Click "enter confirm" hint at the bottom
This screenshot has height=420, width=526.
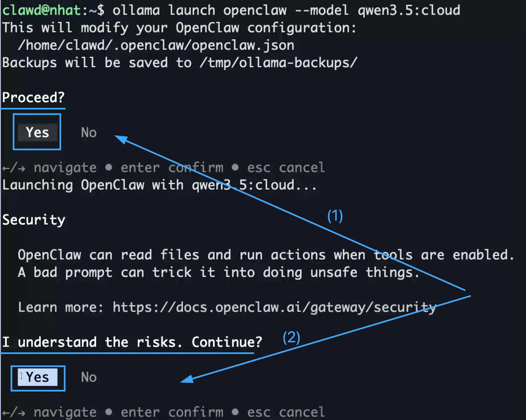(172, 412)
